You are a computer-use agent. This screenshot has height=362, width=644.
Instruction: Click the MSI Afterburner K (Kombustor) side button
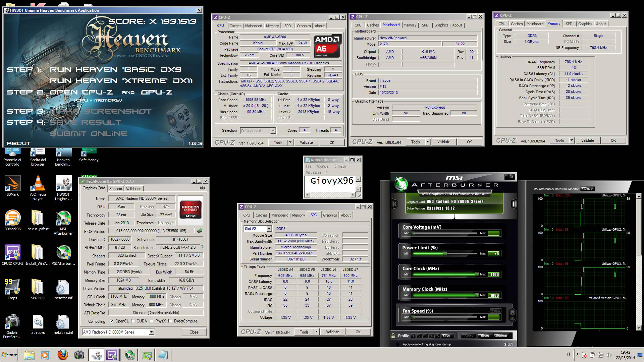click(x=395, y=203)
